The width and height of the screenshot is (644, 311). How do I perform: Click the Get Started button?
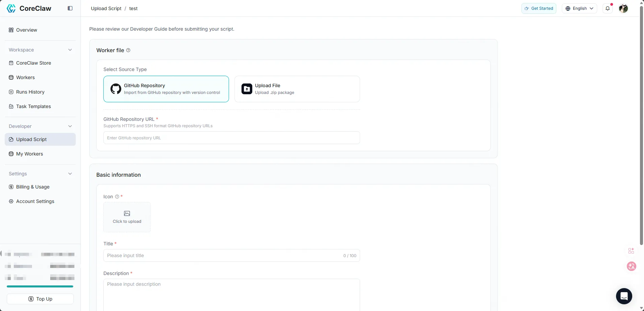(x=539, y=8)
